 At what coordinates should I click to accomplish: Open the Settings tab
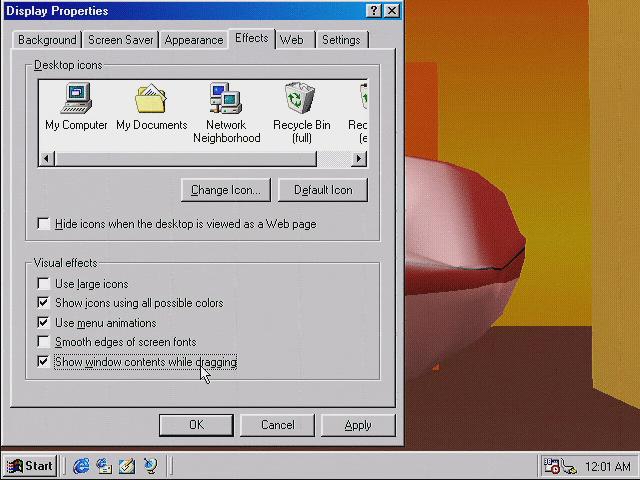(341, 40)
